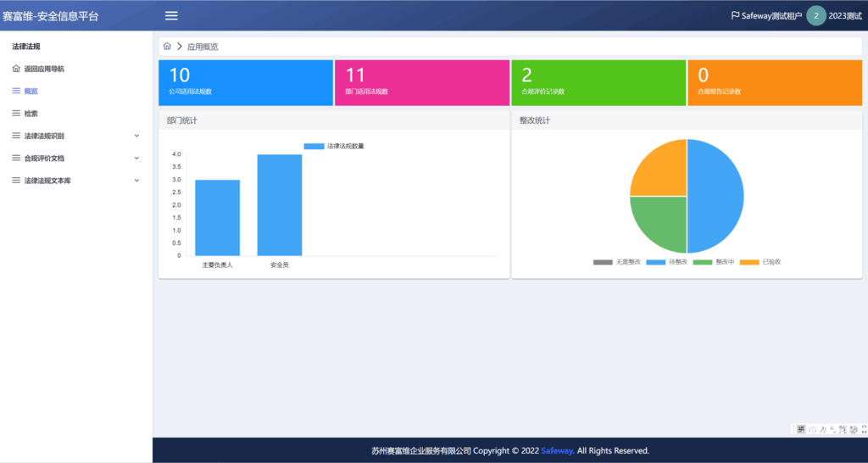
Task: Click the list icon beside 检索
Action: 16,113
